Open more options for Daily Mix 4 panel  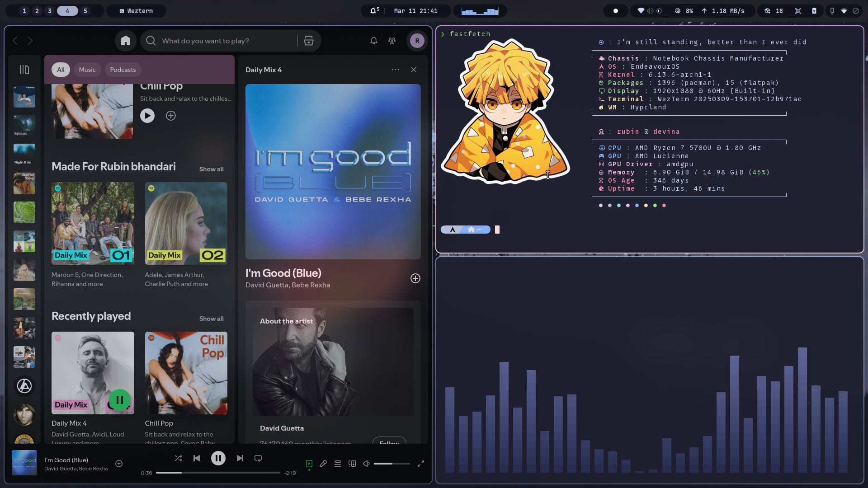[396, 70]
